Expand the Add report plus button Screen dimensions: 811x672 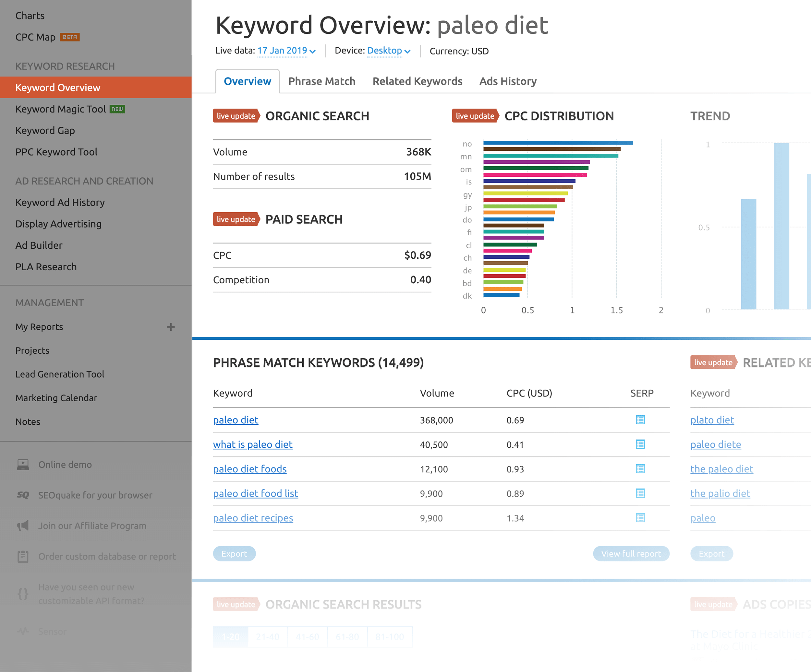pos(171,326)
